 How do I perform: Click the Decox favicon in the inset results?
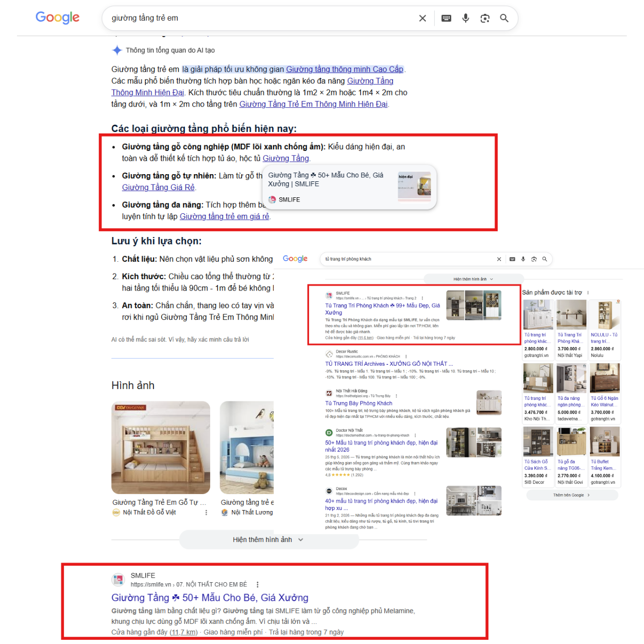329,491
